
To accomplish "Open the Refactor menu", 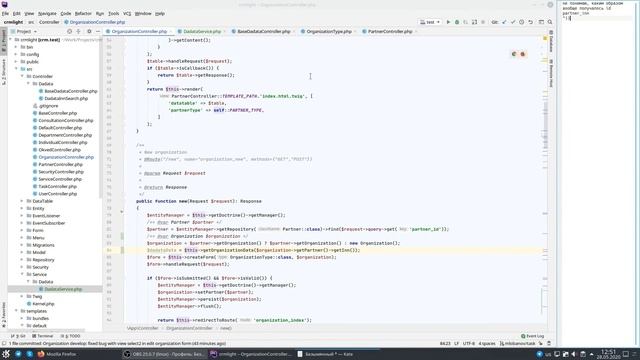I will coord(83,13).
